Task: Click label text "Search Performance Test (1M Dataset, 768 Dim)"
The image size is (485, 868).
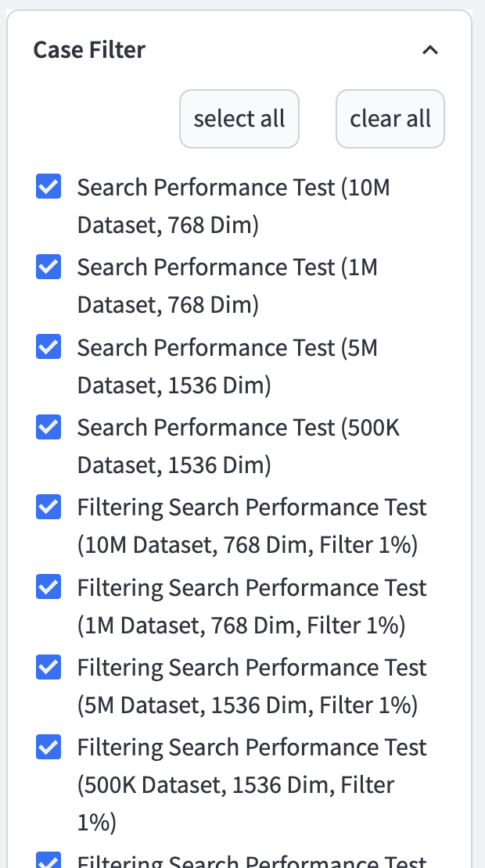Action: tap(227, 286)
